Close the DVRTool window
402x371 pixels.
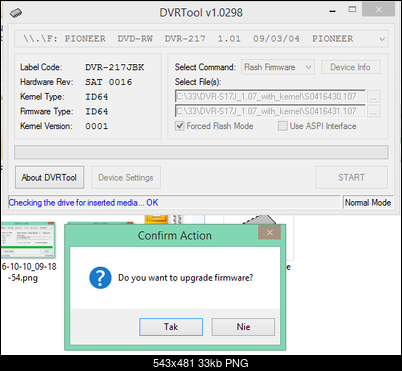coord(379,10)
